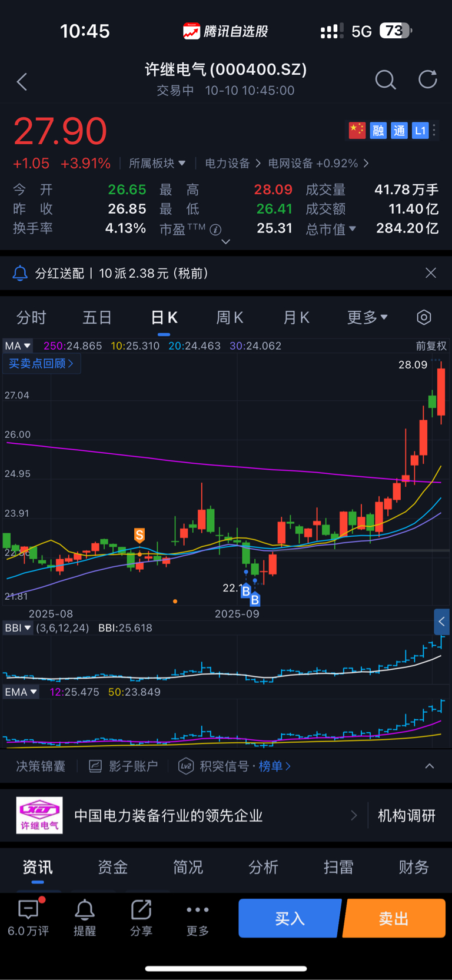Open 决策锦囊 decision tips
This screenshot has width=452, height=980.
(x=41, y=766)
